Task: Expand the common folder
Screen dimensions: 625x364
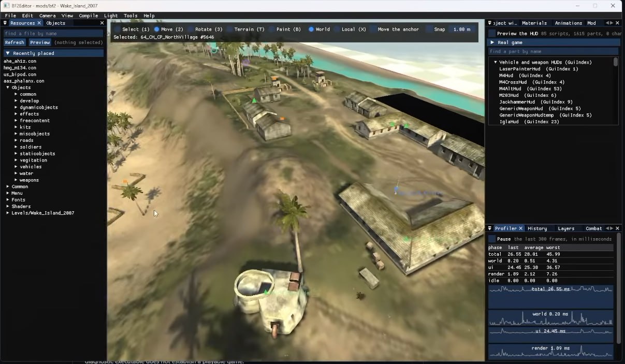Action: tap(16, 94)
